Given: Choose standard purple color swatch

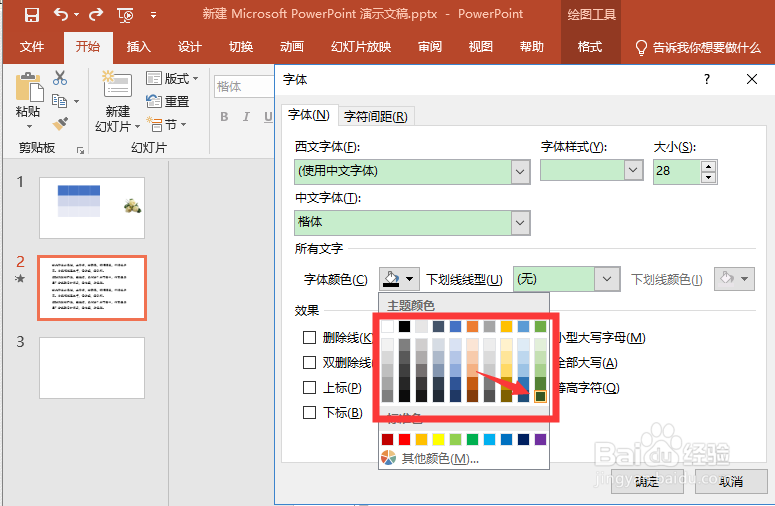Looking at the screenshot, I should click(x=540, y=439).
